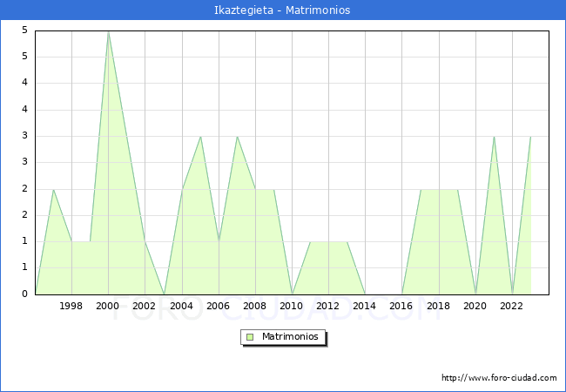Click the 2020 x-axis label

474,306
